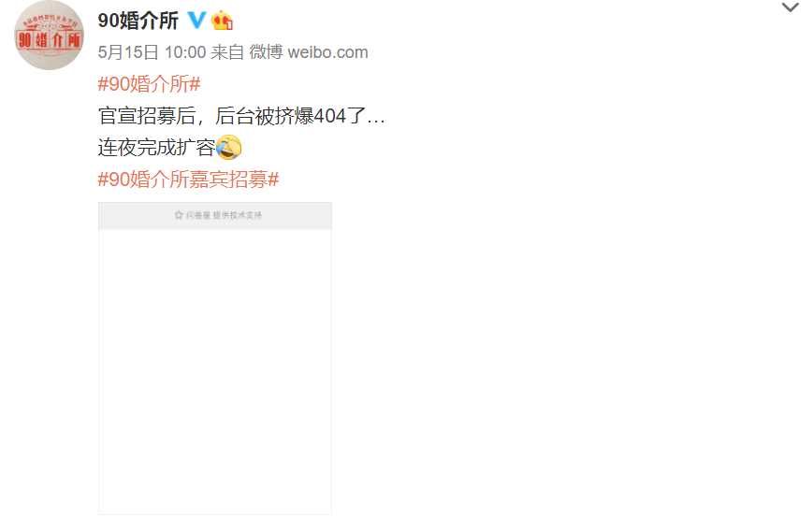Open the 90婚介所 username link

click(138, 21)
